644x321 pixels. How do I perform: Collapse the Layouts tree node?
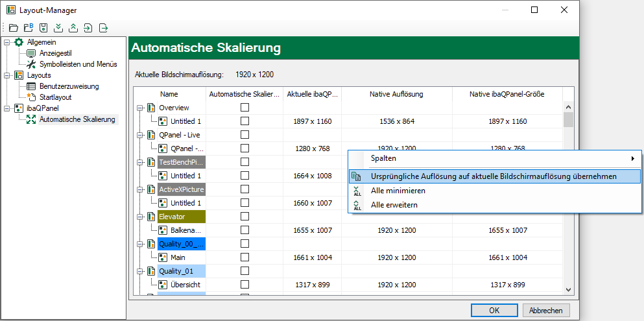click(x=6, y=75)
